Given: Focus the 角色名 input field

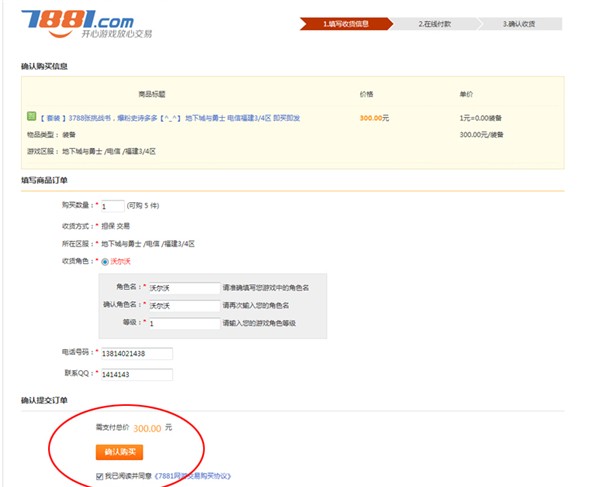Looking at the screenshot, I should pos(182,287).
